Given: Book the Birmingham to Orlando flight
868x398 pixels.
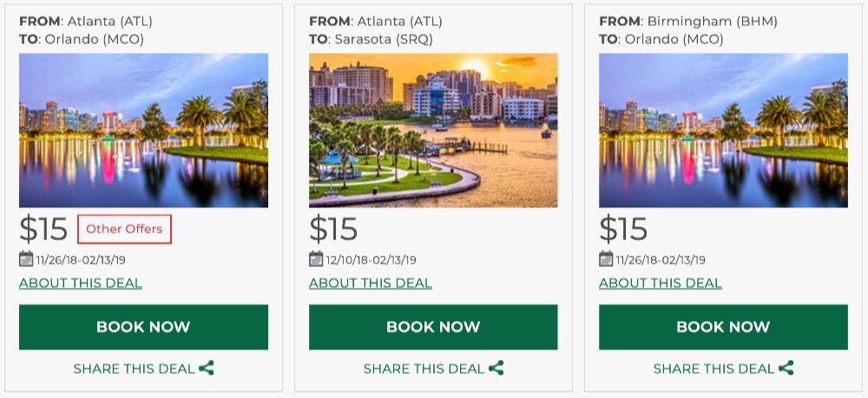Looking at the screenshot, I should 723,327.
